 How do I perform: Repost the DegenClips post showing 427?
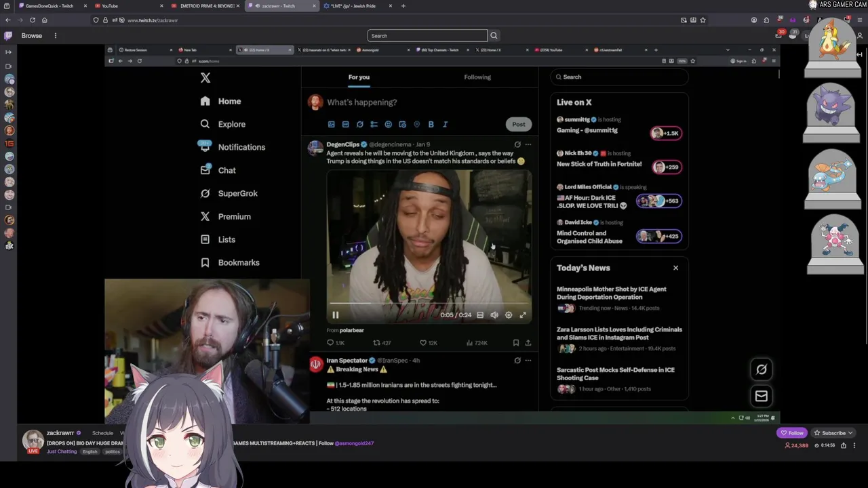382,343
